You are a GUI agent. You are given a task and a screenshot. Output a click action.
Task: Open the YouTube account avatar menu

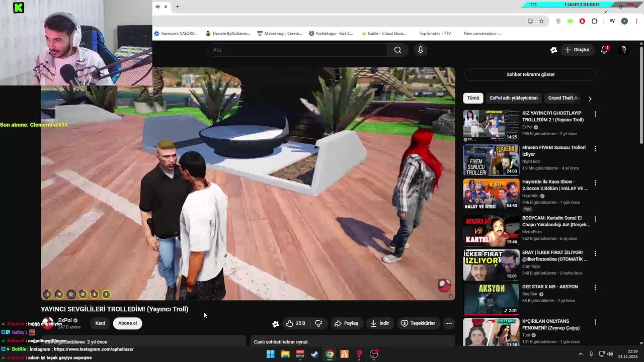623,50
